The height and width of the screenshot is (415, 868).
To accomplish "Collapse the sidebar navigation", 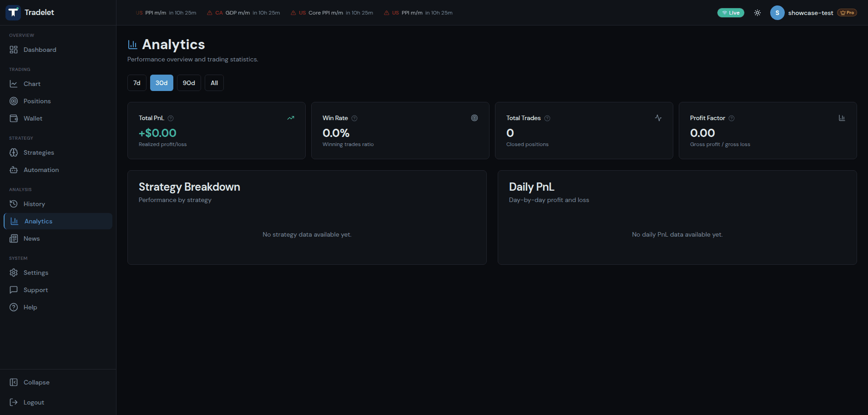I will click(36, 382).
